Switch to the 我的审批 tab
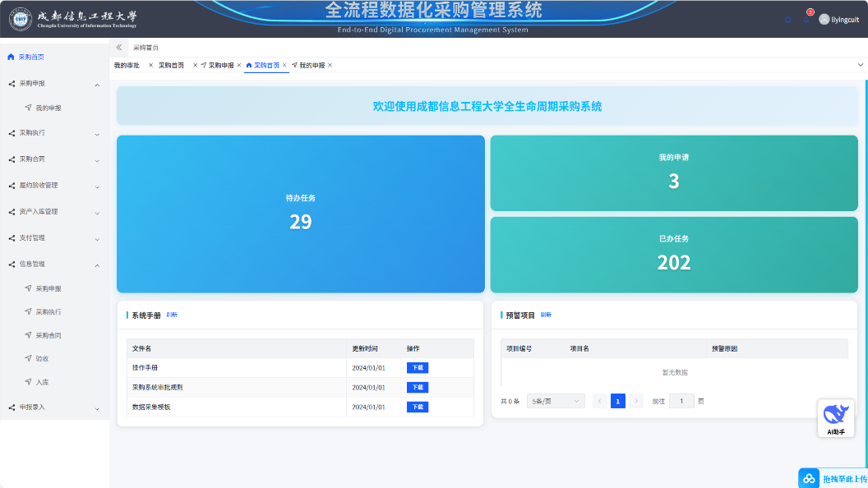The height and width of the screenshot is (488, 868). pos(127,65)
